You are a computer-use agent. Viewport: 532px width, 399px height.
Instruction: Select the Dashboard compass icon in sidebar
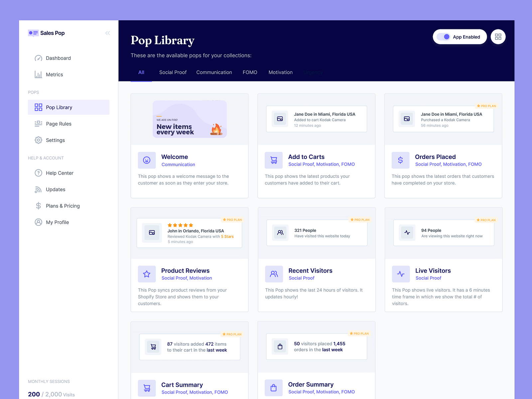click(38, 58)
